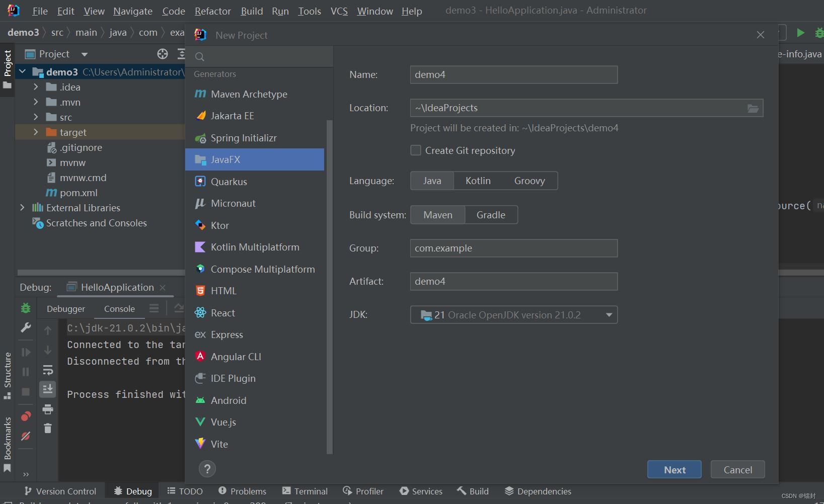Click the green Run arrow icon
Viewport: 824px width, 504px height.
800,33
